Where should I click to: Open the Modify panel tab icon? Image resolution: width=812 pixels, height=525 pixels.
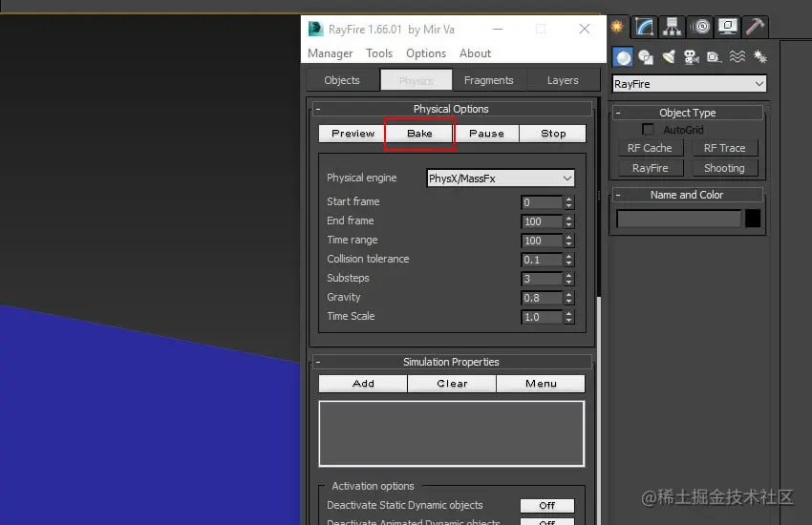tap(644, 27)
